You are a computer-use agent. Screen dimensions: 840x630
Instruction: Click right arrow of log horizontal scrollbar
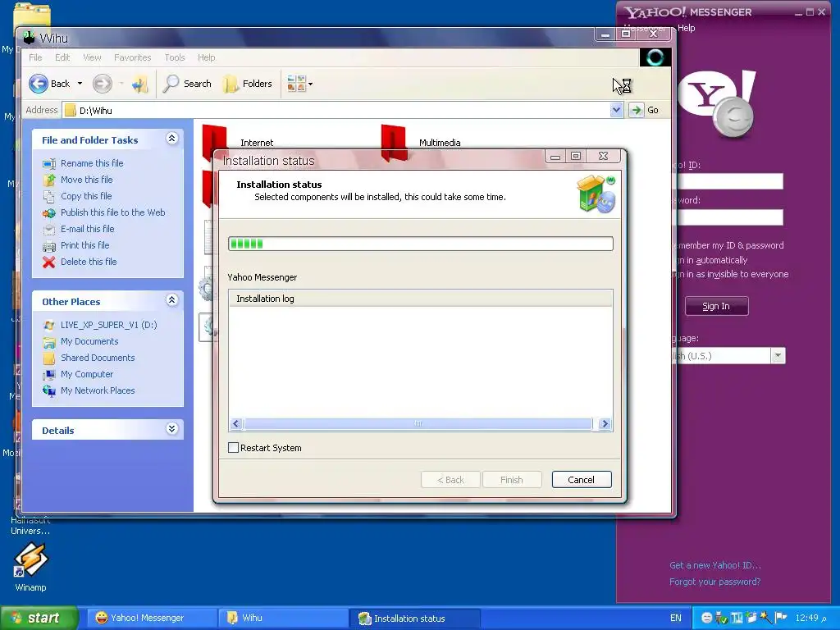(605, 424)
